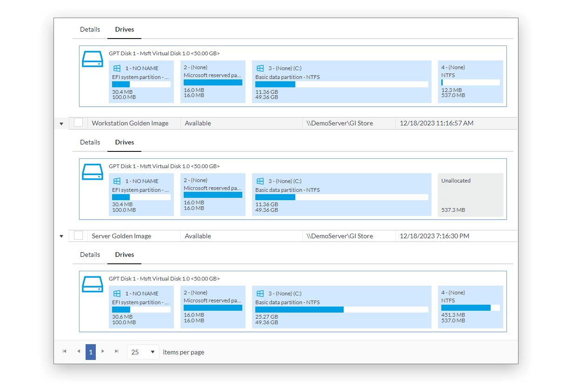Click the disk drive icon in the topmost panel

click(x=93, y=59)
